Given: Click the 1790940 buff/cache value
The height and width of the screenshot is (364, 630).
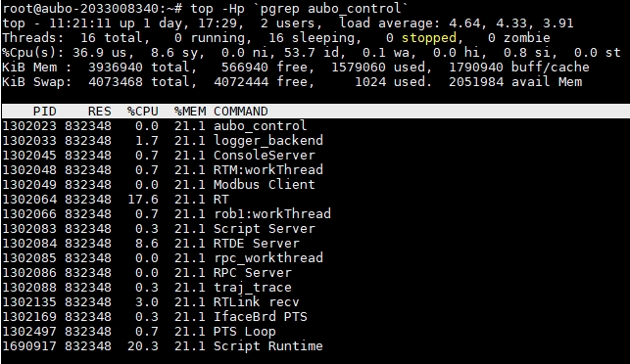Looking at the screenshot, I should point(476,67).
